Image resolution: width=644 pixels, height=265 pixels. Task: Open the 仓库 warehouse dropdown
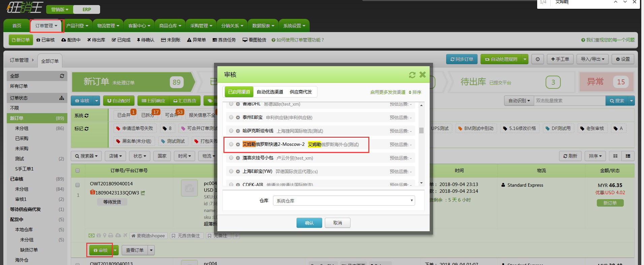coord(344,201)
